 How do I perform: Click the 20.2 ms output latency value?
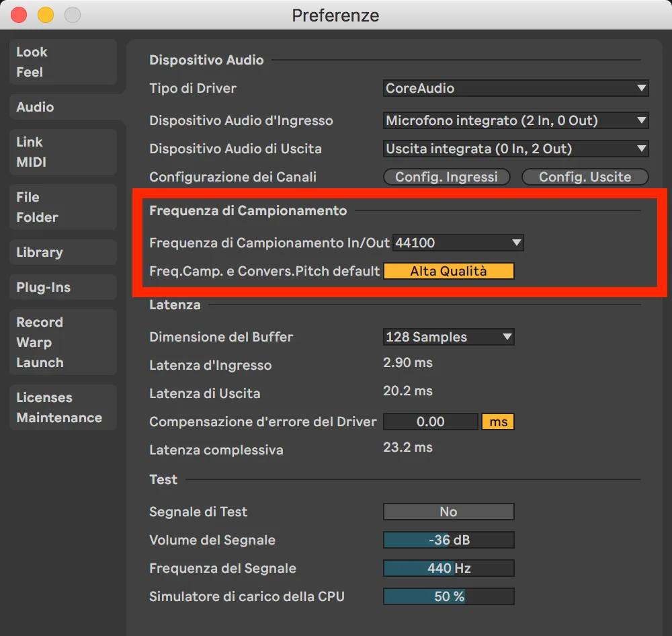pos(408,391)
